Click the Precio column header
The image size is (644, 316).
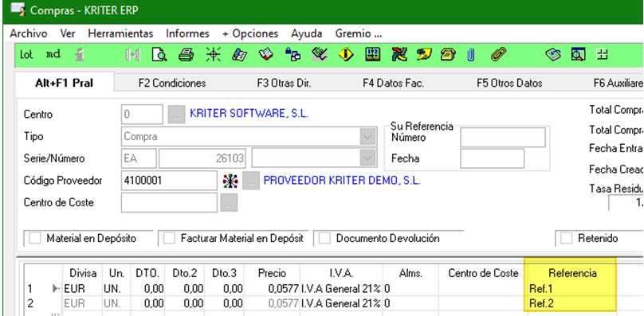[x=272, y=273]
